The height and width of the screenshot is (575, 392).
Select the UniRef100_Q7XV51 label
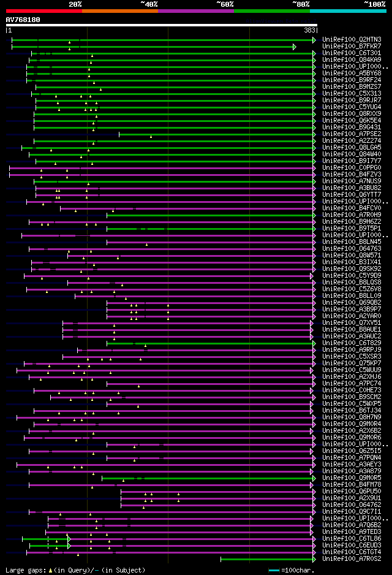[352, 323]
